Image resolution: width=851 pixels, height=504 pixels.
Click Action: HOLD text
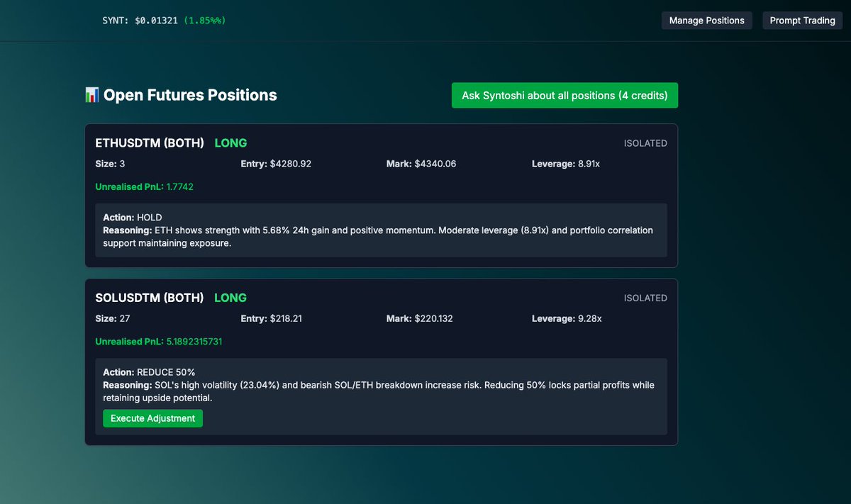133,218
